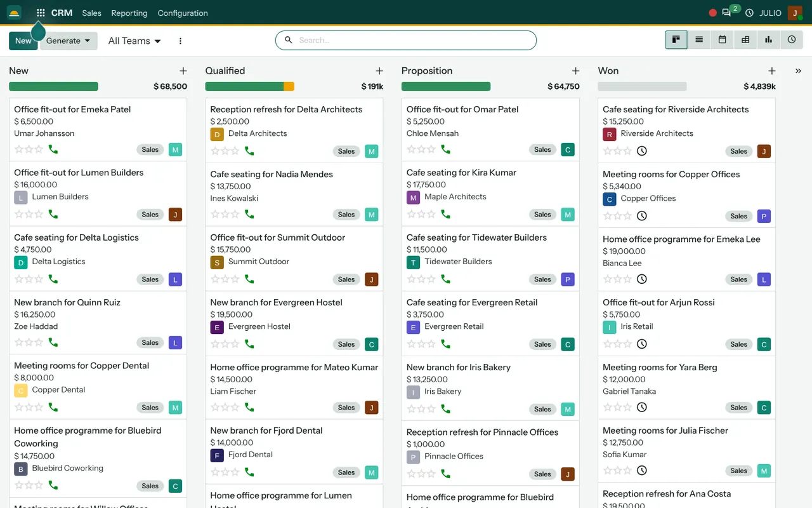Switch to Pivot view
This screenshot has height=508, width=812.
click(x=745, y=40)
